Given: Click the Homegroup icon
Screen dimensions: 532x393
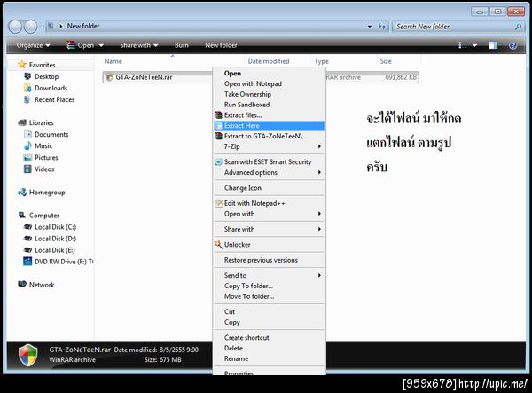Looking at the screenshot, I should coord(22,193).
